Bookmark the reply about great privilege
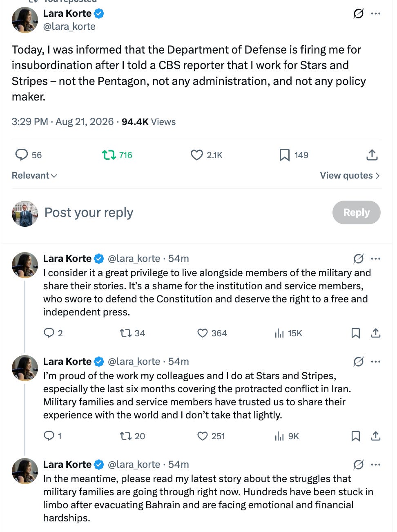397x532 pixels. click(356, 333)
